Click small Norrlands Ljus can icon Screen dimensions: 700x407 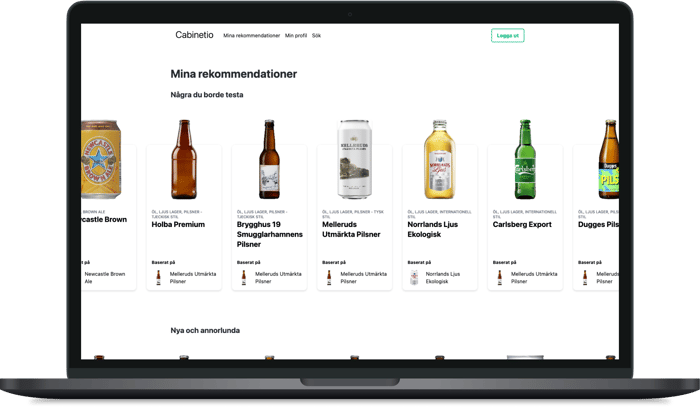414,278
